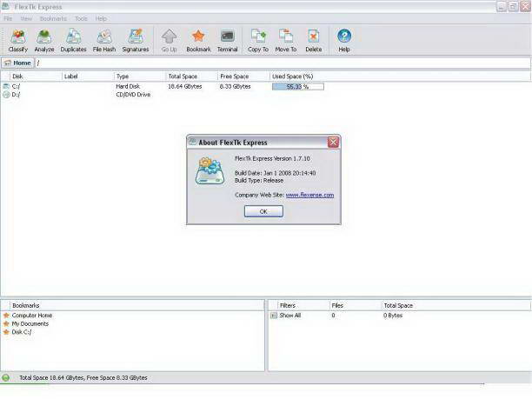The width and height of the screenshot is (532, 399).
Task: Open Help from the toolbar
Action: 344,41
